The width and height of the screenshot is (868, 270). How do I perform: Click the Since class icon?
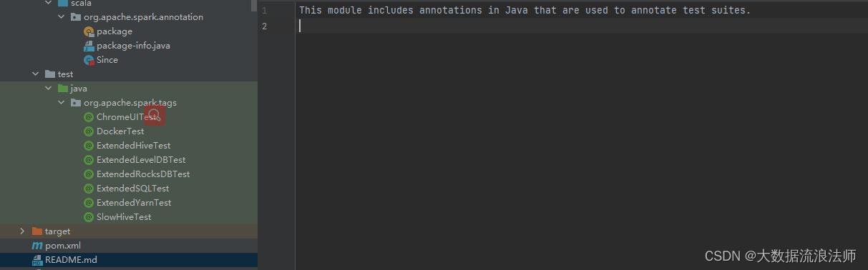coord(89,60)
